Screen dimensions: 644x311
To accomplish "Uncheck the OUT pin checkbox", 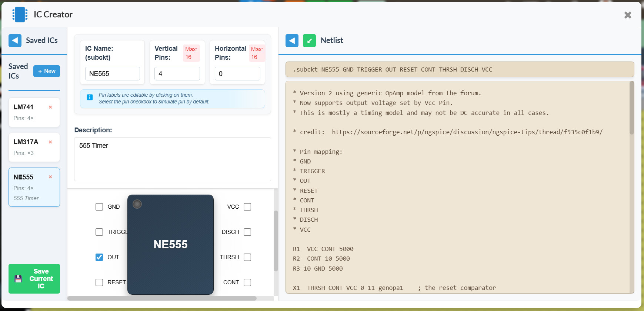I will click(x=99, y=257).
